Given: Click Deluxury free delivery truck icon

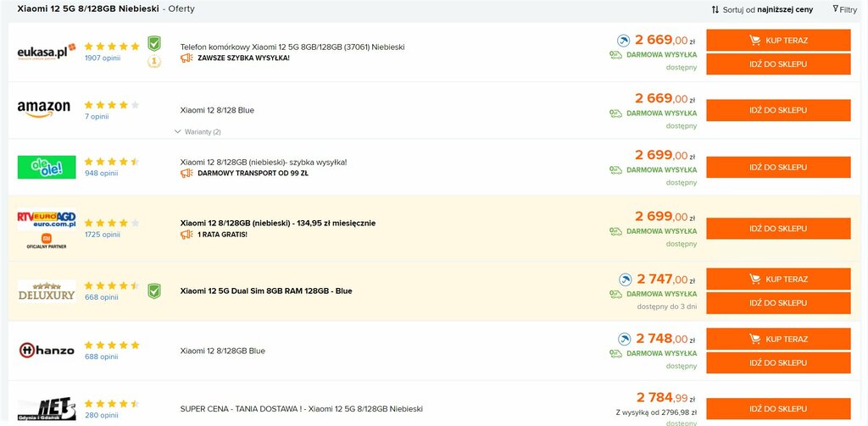Looking at the screenshot, I should point(615,294).
